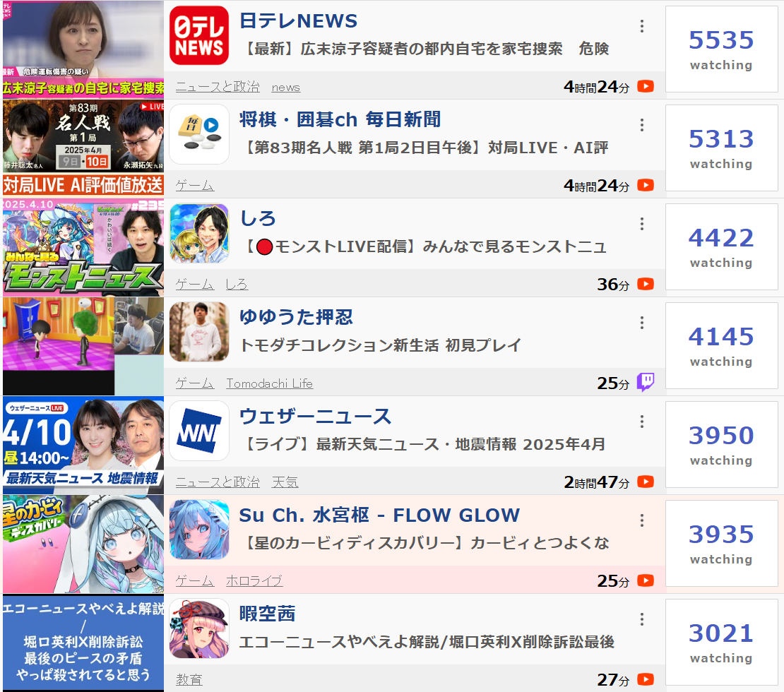Click the YouTube icon on 水宮枢 stream row

tap(646, 580)
